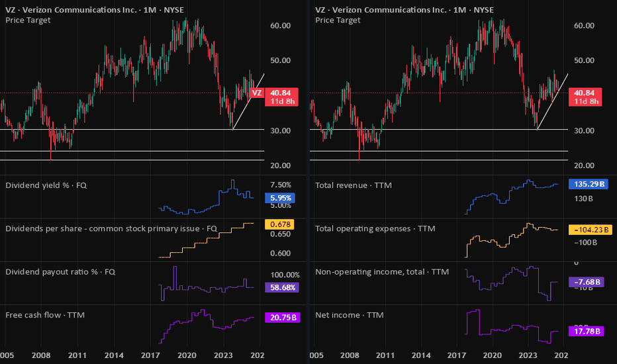The image size is (617, 364).
Task: Click the orange 0.678 dividends per share value
Action: (x=279, y=224)
